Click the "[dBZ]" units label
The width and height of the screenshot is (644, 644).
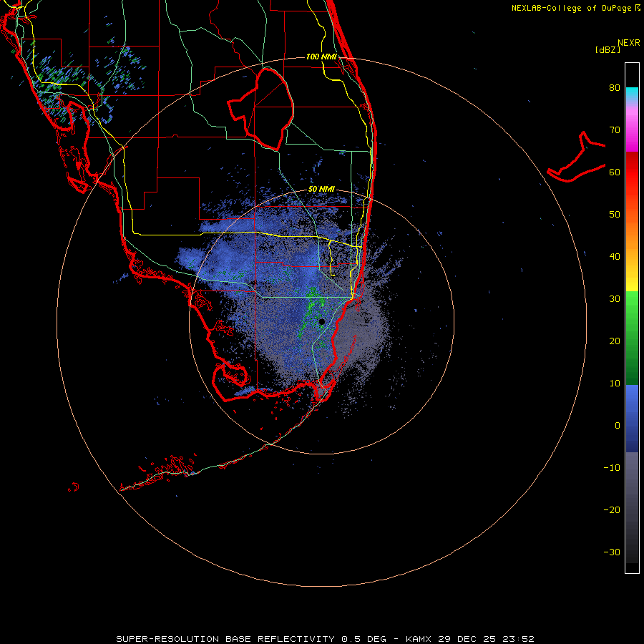pyautogui.click(x=608, y=50)
